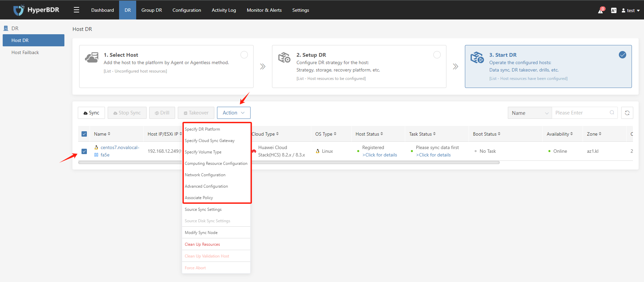Image resolution: width=644 pixels, height=282 pixels.
Task: Click the Sync button
Action: point(92,113)
